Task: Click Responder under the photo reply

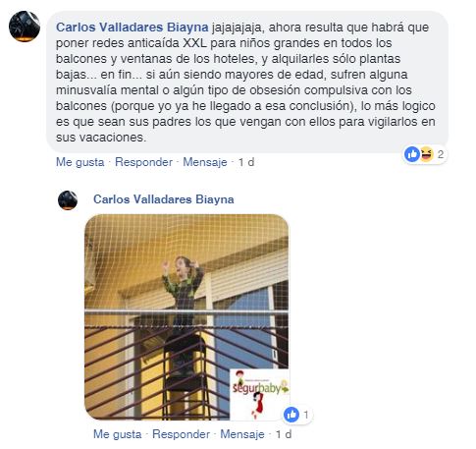Action: click(181, 434)
